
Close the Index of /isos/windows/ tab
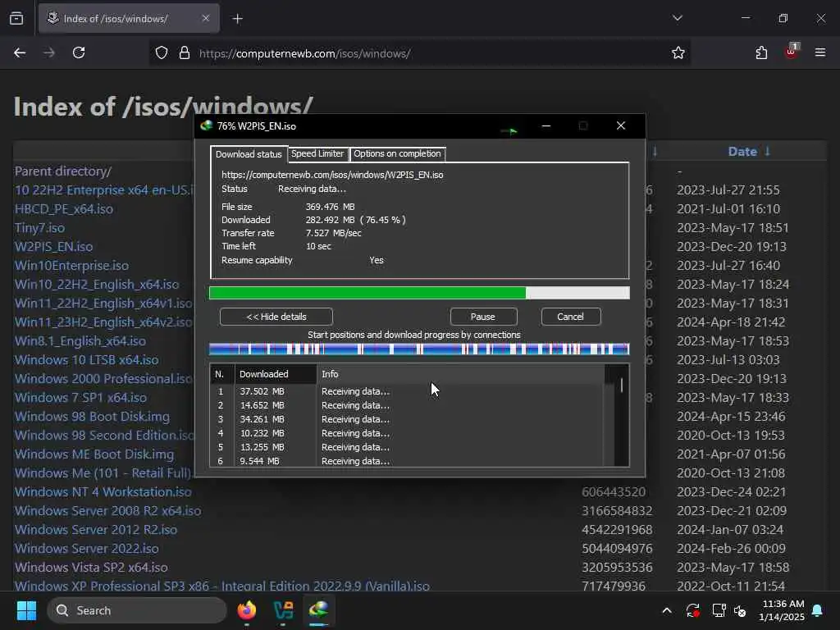pos(206,18)
